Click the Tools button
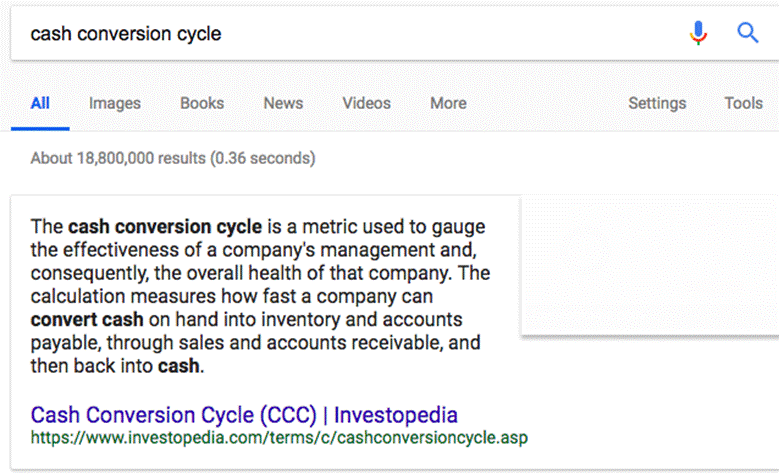This screenshot has width=779, height=474. click(743, 103)
